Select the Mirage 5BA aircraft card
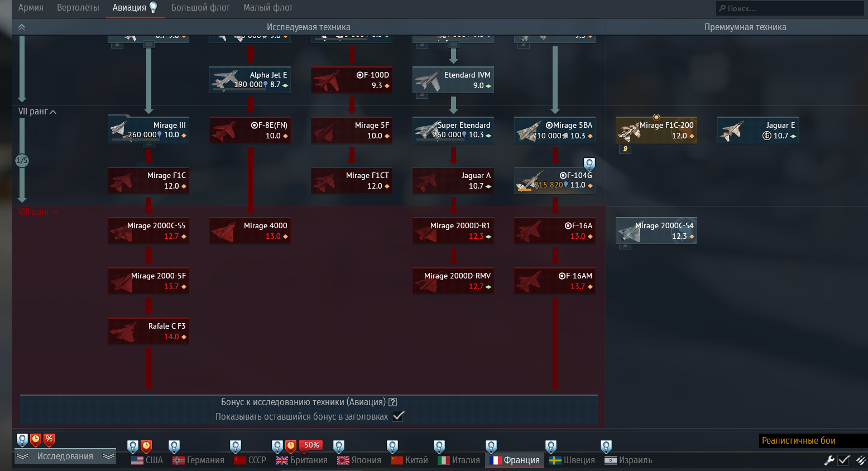 pos(555,130)
